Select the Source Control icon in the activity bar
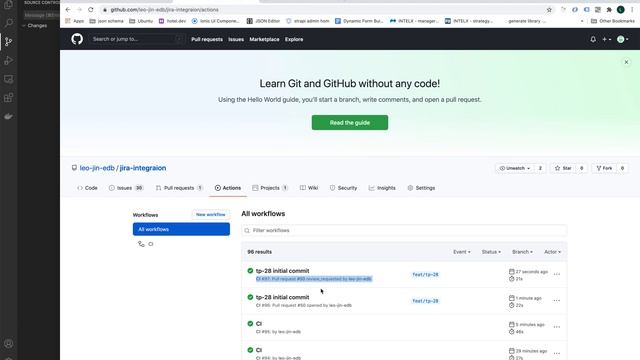 (x=9, y=42)
